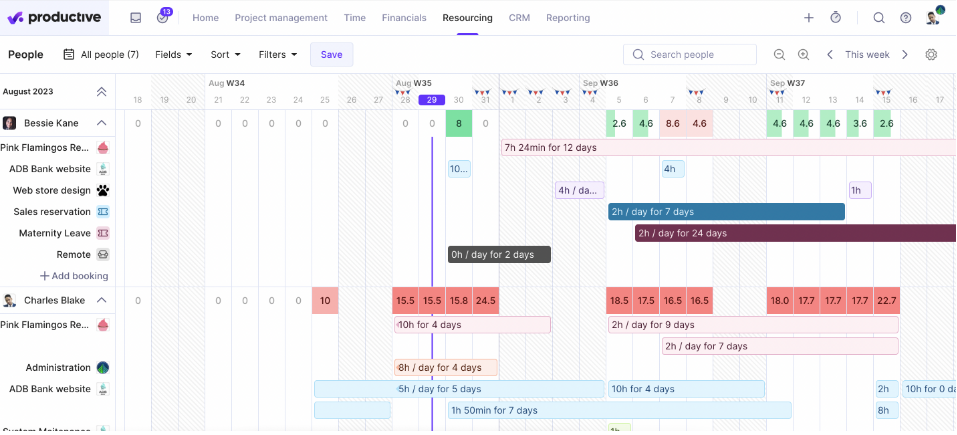Click the All people list icon

(x=69, y=55)
